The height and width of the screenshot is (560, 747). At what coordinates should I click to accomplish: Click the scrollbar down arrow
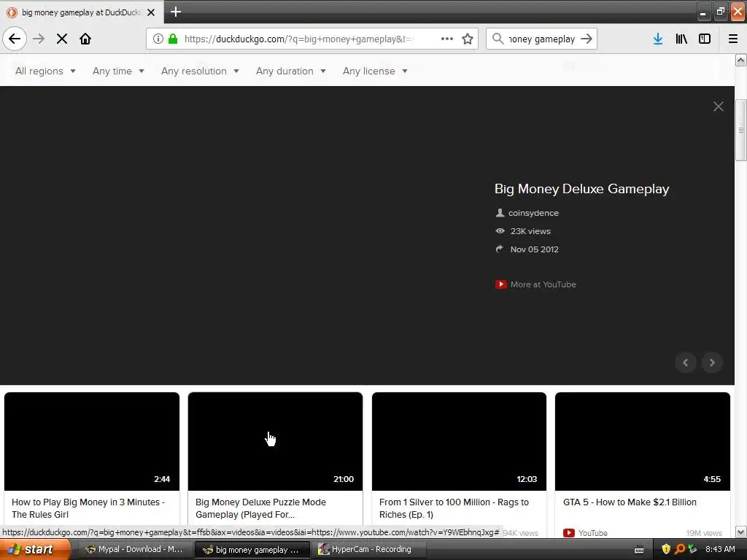[741, 532]
